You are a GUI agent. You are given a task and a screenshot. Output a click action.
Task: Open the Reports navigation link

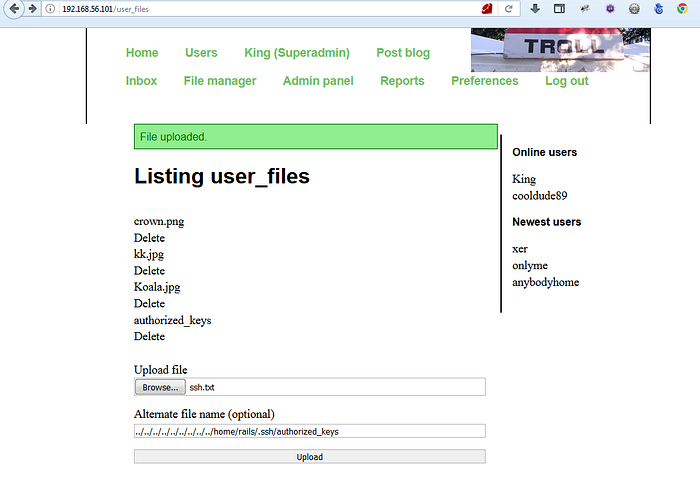(402, 81)
